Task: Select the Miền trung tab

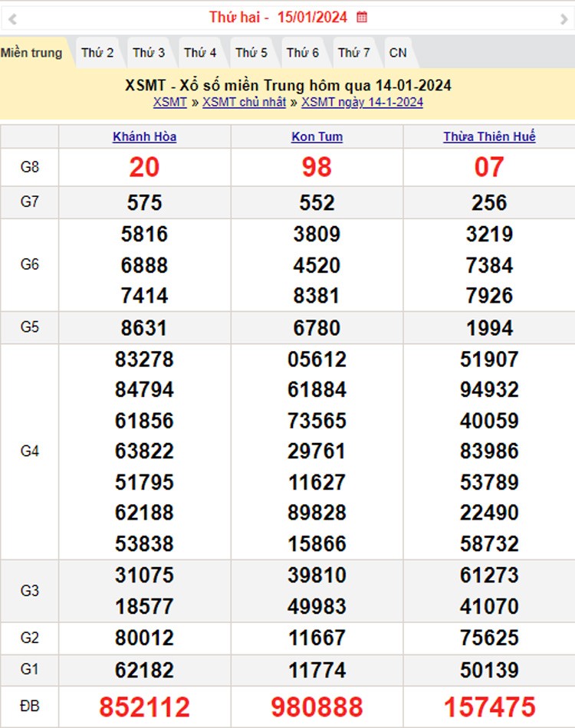Action: 31,53
